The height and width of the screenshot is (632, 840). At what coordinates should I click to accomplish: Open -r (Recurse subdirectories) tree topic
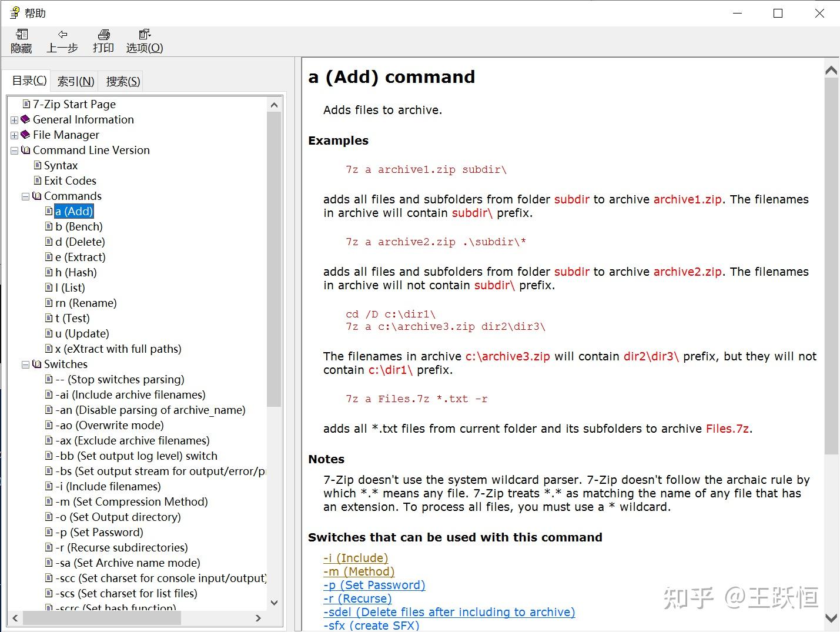point(122,547)
